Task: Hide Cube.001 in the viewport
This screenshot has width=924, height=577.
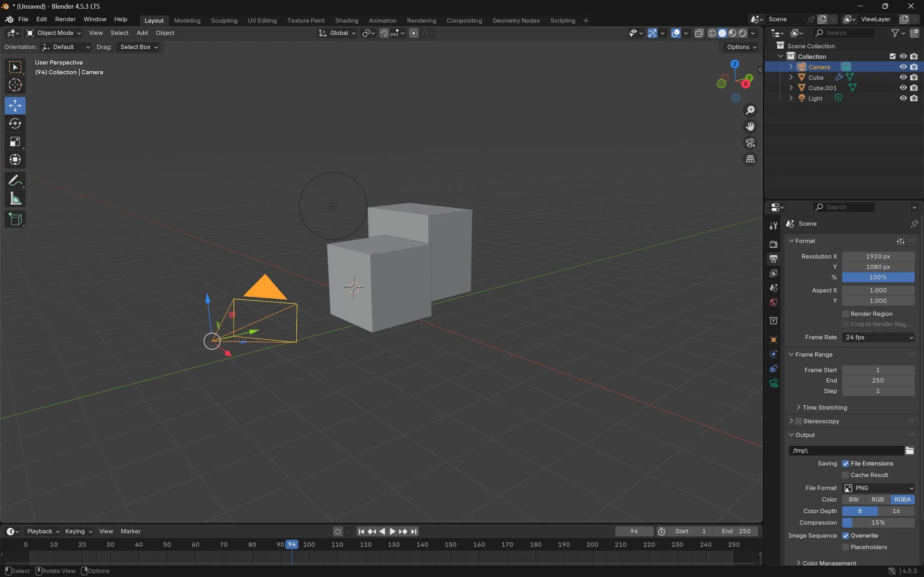Action: 903,88
